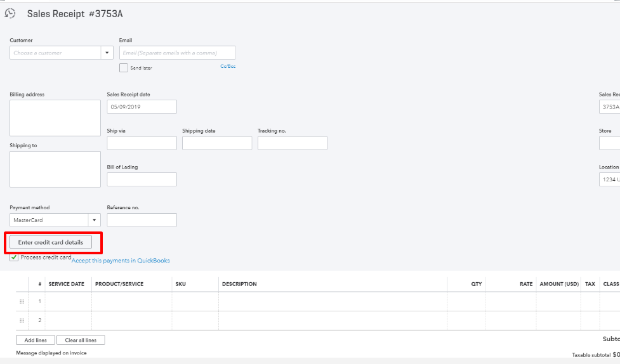Click the Bill of Lading field

pos(142,179)
